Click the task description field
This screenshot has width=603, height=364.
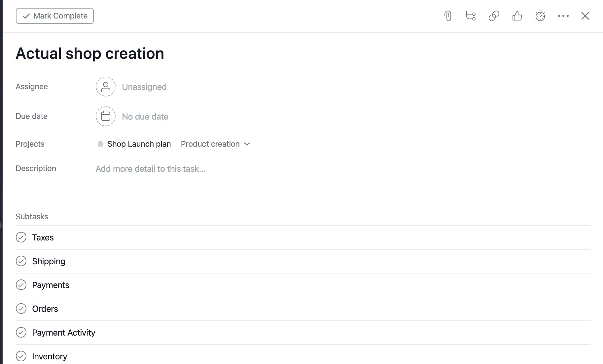click(x=151, y=169)
